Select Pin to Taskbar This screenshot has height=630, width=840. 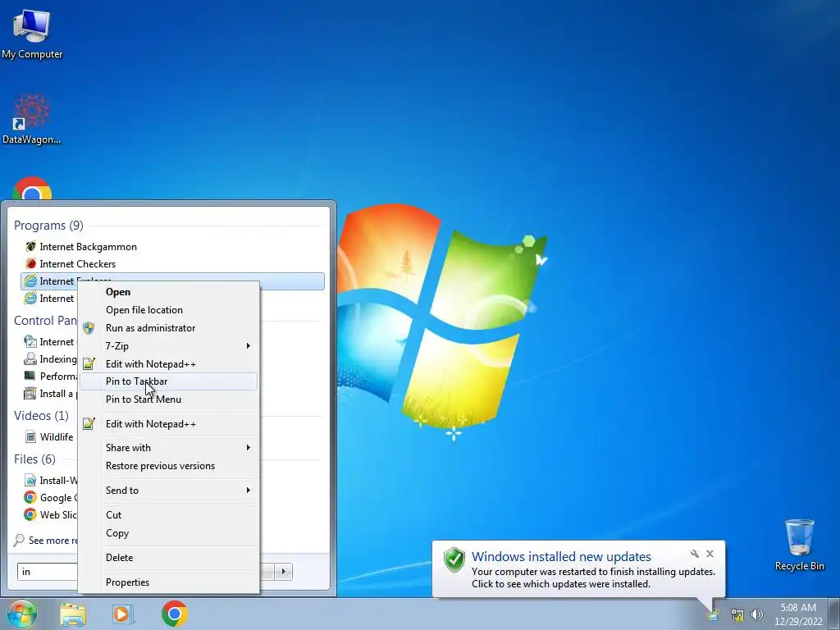click(x=168, y=381)
